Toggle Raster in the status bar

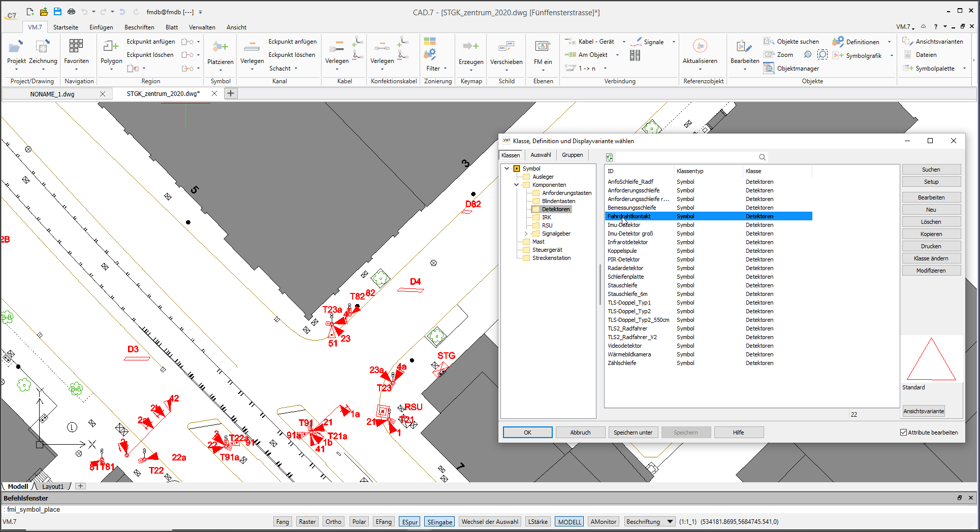(x=307, y=522)
